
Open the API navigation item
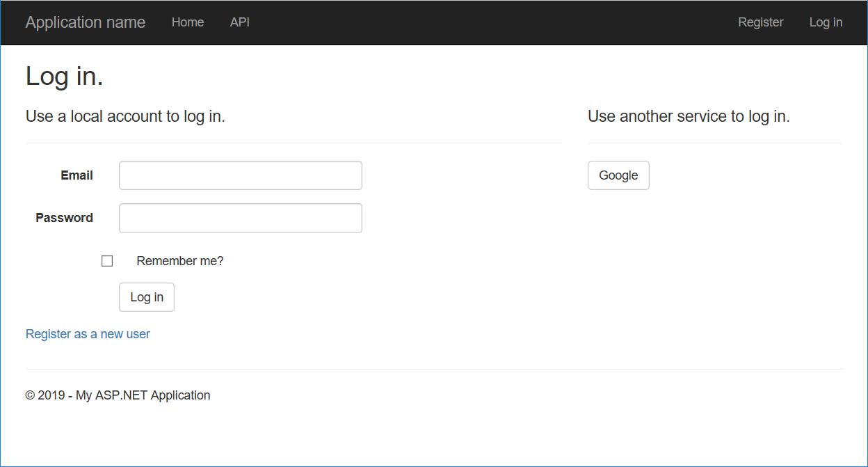tap(239, 22)
